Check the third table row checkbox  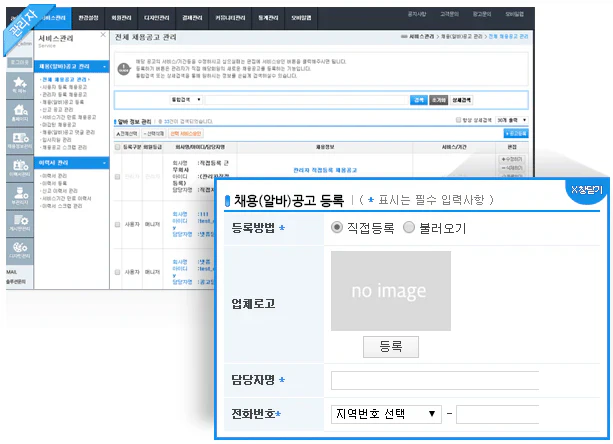117,272
